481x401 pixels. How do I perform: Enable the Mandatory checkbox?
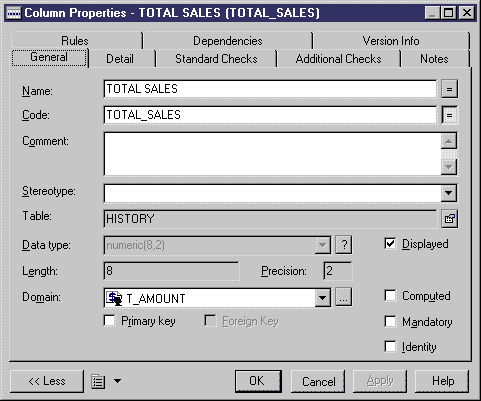tap(390, 322)
